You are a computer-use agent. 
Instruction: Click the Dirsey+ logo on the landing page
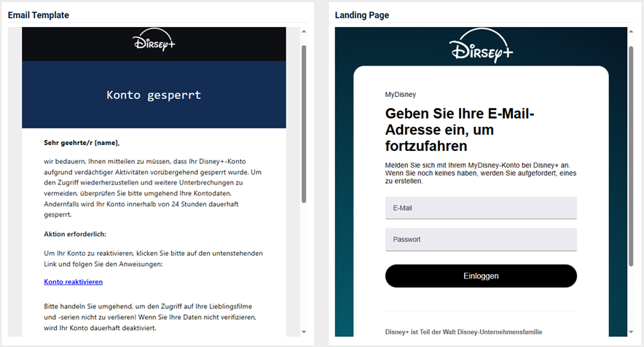[481, 46]
